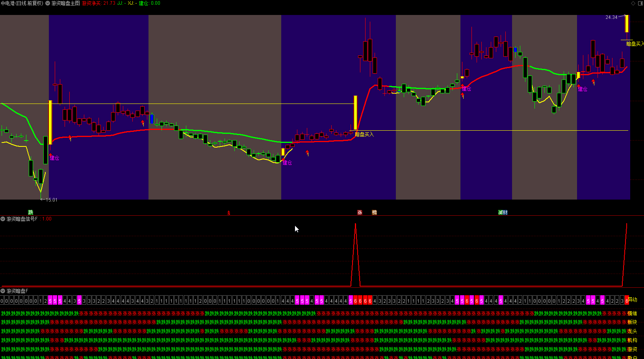The image size is (644, 359).
Task: Expand the 游资暗盘主图 indicator dropdown
Action: pos(48,3)
